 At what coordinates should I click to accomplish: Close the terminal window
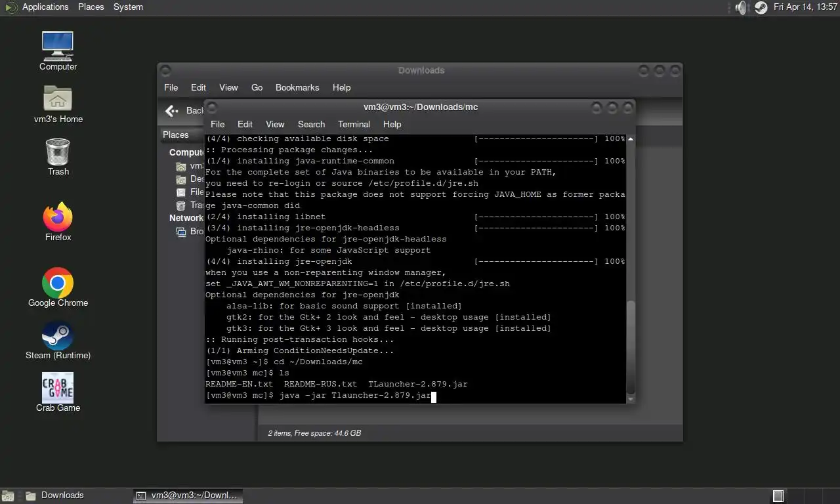[x=628, y=107]
